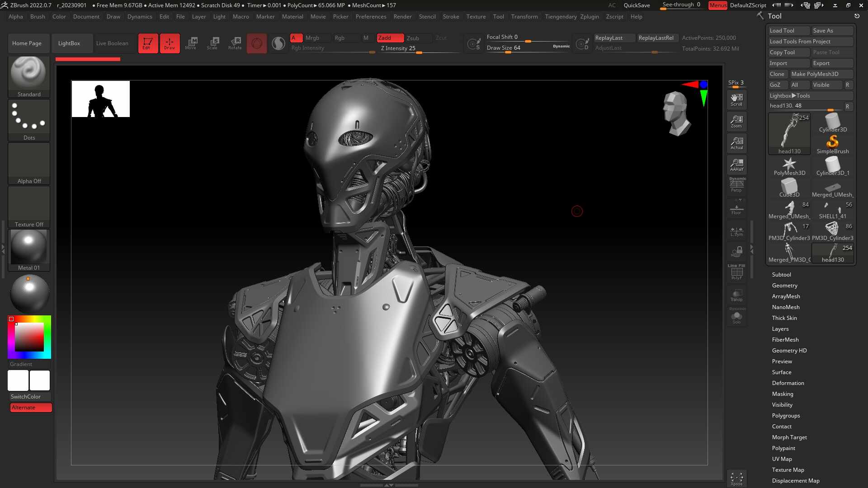
Task: Toggle the Solo mode icon
Action: 736,316
